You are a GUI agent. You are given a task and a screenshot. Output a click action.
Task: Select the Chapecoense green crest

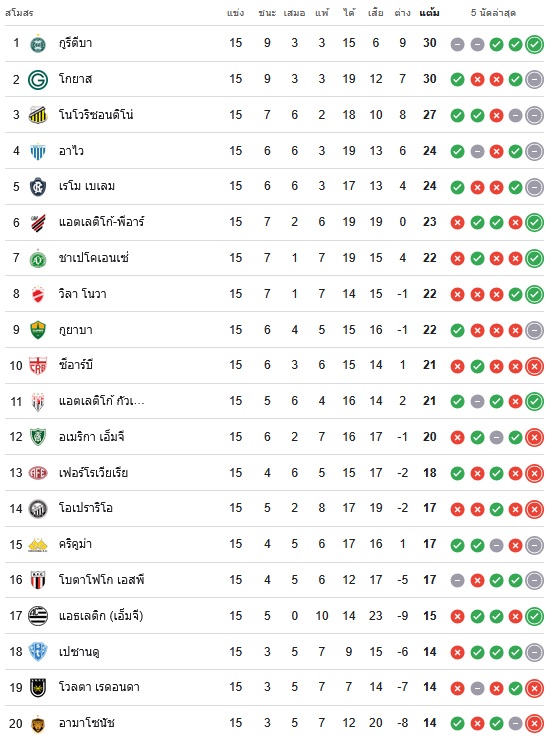(x=38, y=258)
